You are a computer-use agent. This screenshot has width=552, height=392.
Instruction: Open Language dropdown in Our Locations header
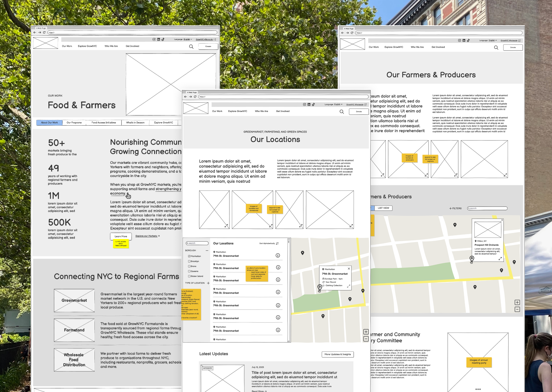(338, 105)
